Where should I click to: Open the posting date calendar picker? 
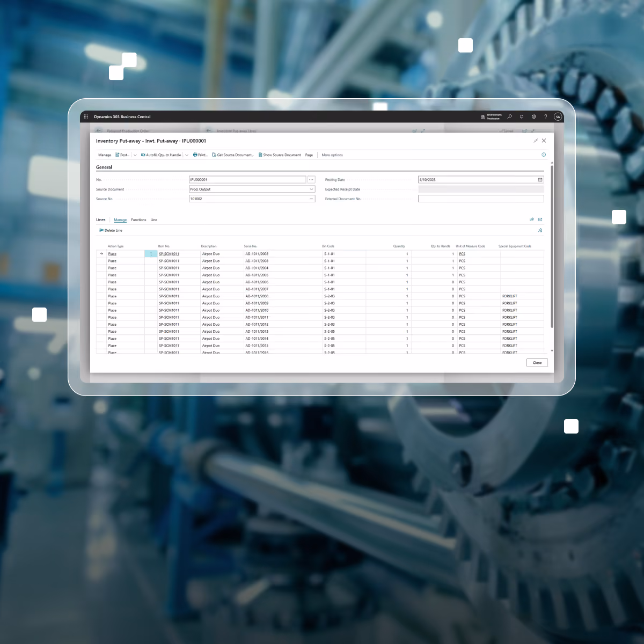[x=540, y=180]
